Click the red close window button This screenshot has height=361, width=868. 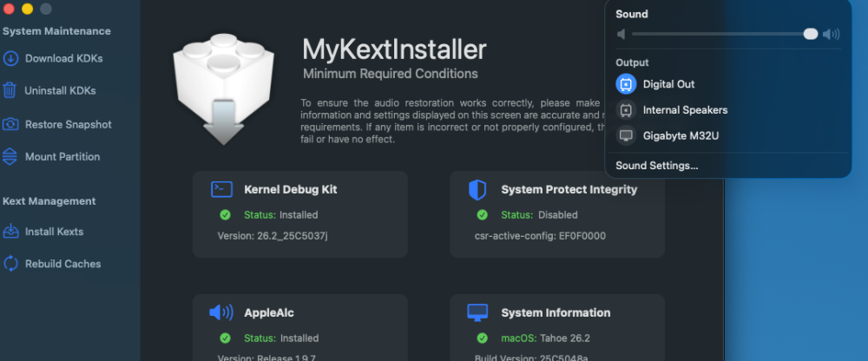[x=9, y=9]
